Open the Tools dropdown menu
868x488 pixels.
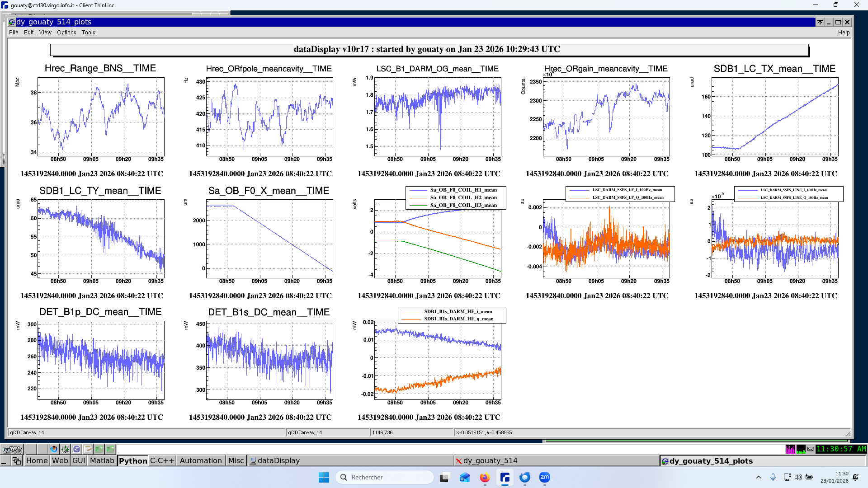tap(88, 33)
